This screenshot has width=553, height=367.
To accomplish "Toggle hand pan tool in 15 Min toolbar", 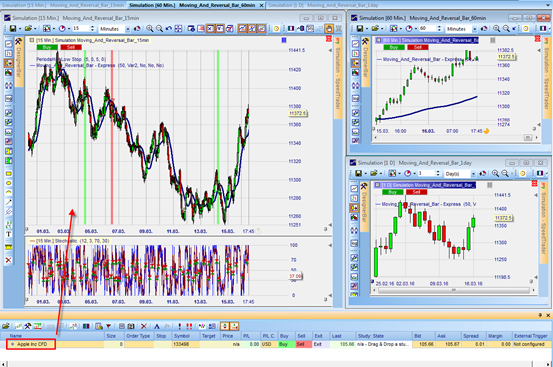I will point(329,29).
